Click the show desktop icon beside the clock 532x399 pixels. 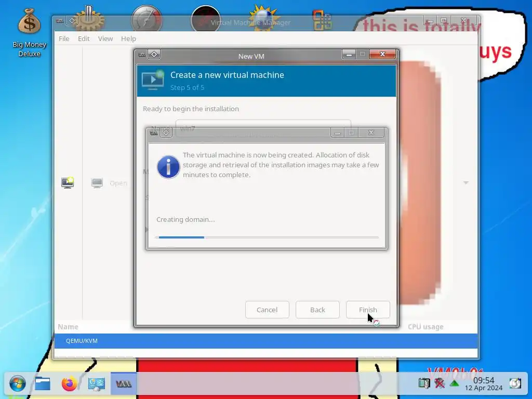[515, 383]
